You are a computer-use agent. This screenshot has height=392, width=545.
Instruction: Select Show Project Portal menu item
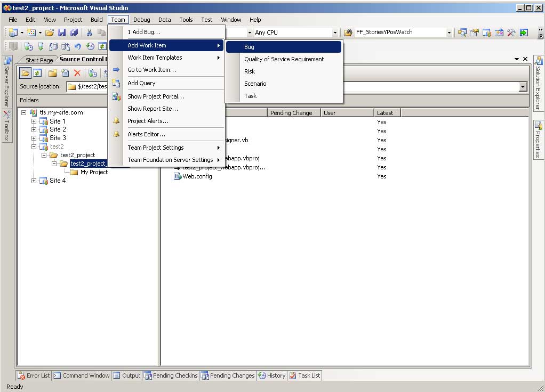point(166,96)
